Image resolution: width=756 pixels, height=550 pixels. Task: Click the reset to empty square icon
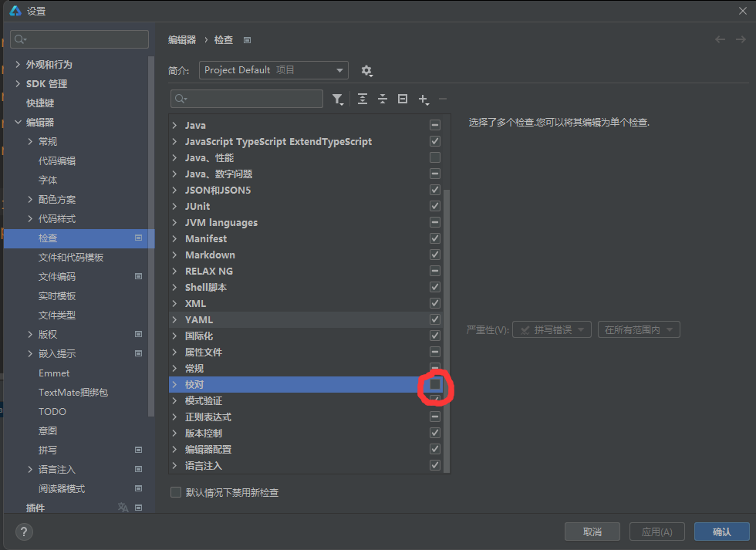click(402, 99)
